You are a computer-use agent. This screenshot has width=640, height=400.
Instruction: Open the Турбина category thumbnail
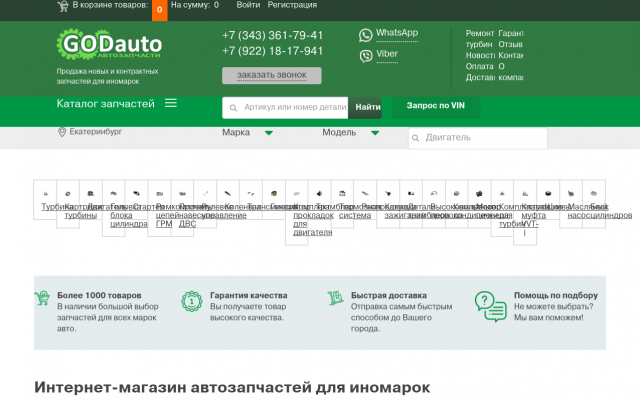point(45,193)
